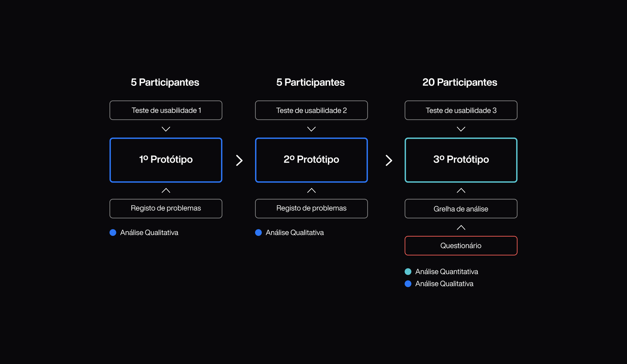
Task: Select the Teste de usabilidade 3 box
Action: (461, 110)
